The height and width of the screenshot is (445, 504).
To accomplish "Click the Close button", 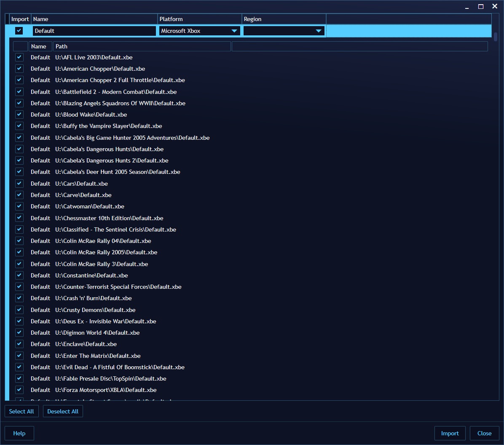I will tap(484, 433).
